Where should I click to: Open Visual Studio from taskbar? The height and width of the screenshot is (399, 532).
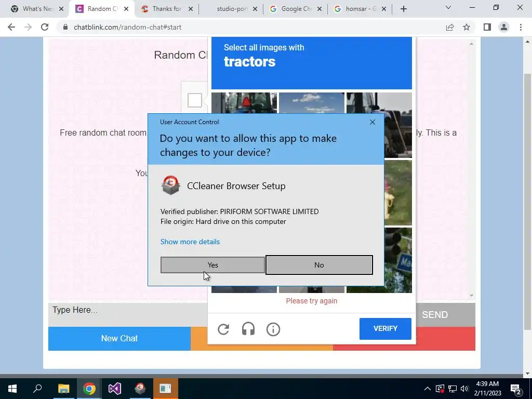pyautogui.click(x=115, y=389)
